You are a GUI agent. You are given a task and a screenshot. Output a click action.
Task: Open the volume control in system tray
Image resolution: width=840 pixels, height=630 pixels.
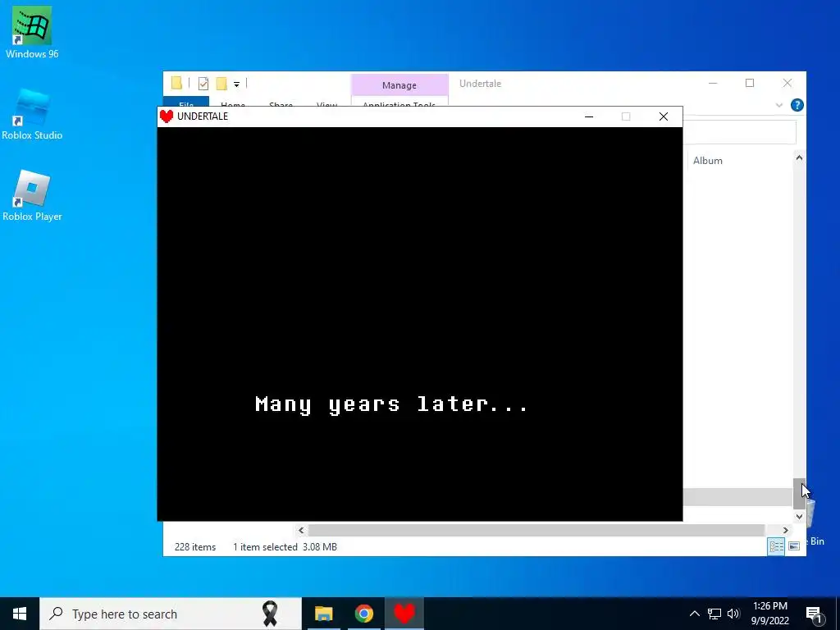733,614
